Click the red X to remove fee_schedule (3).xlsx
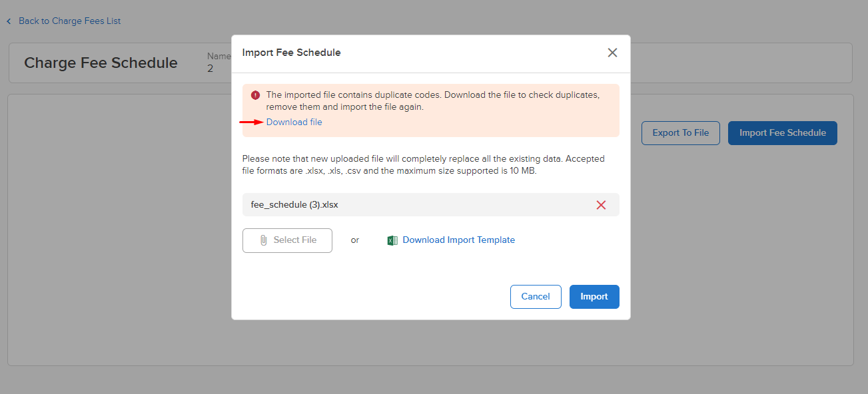Image resolution: width=868 pixels, height=394 pixels. 601,205
